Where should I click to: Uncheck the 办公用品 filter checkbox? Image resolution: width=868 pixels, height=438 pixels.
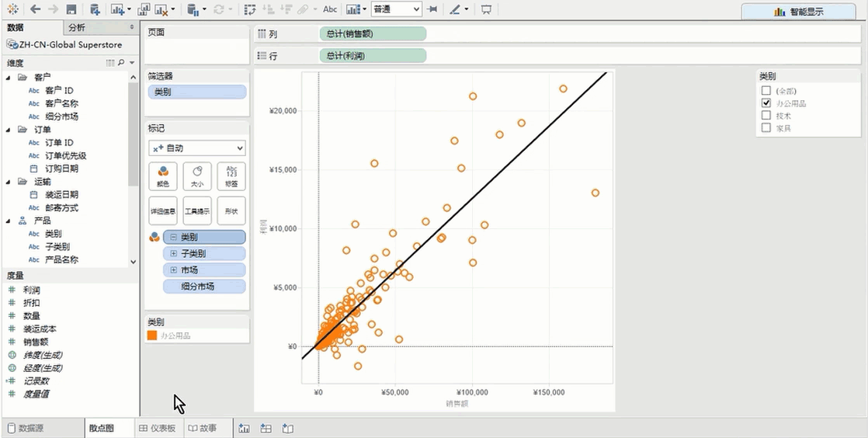tap(766, 103)
